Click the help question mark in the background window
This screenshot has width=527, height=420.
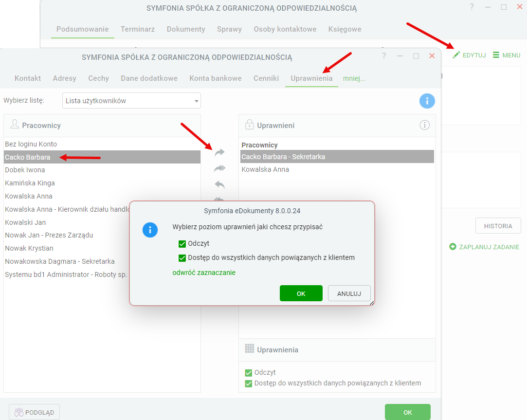(472, 7)
